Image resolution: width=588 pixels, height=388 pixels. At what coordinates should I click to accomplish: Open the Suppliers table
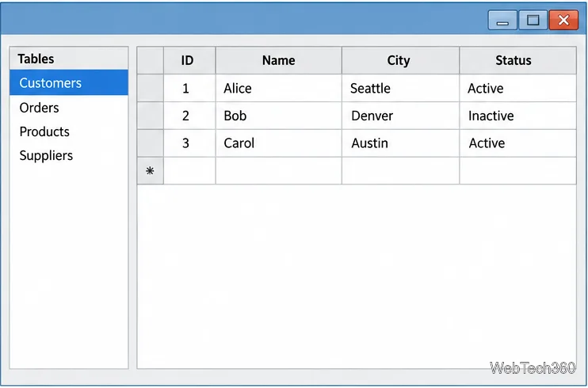coord(69,155)
